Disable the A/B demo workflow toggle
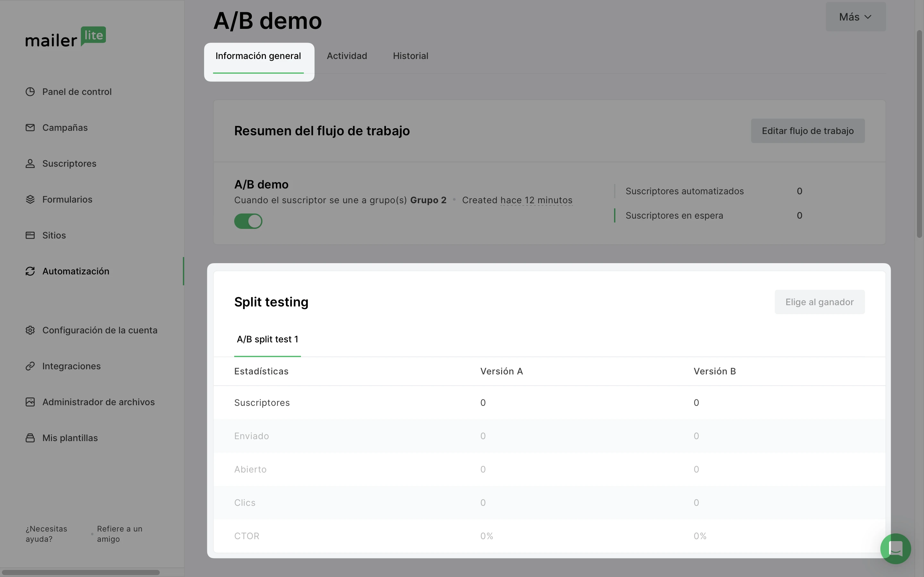Screen dimensions: 924x577 [x=248, y=221]
